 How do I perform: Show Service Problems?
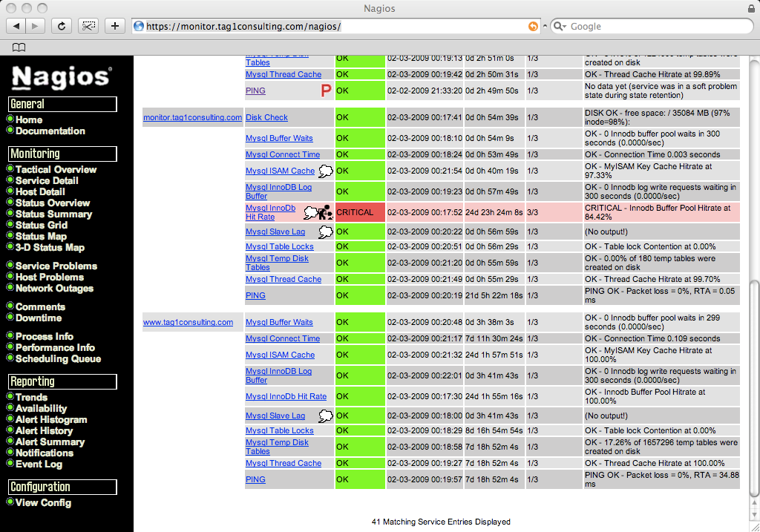56,266
